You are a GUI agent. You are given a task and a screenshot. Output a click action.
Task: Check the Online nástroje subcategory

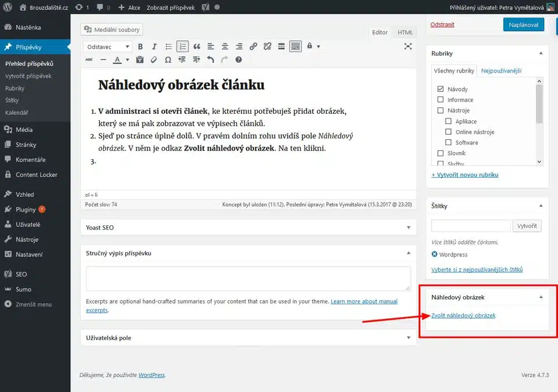[x=448, y=132]
